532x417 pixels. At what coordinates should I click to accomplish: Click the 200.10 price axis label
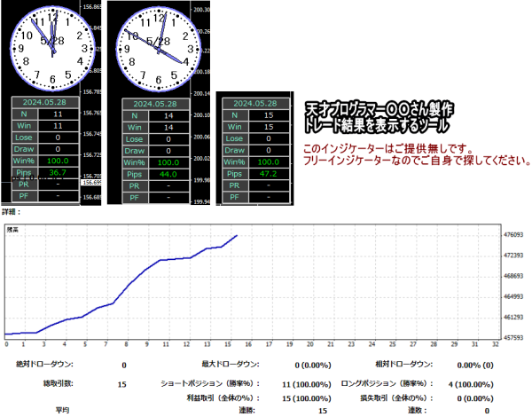pyautogui.click(x=201, y=115)
